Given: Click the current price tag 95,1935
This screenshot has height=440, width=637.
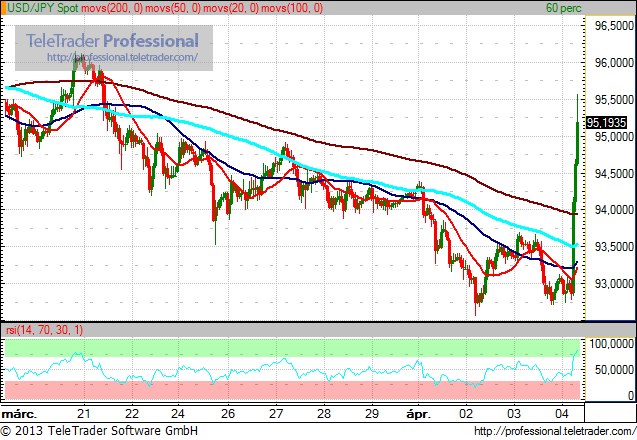Looking at the screenshot, I should point(607,122).
